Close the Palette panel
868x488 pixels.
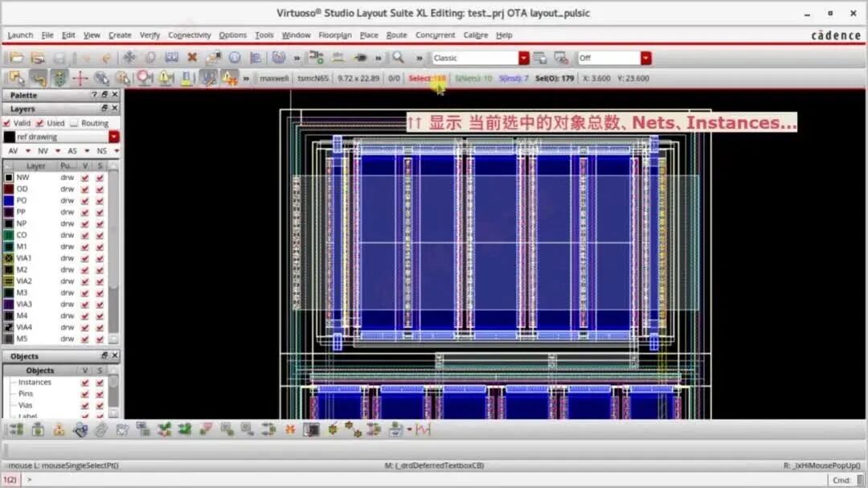pyautogui.click(x=115, y=95)
